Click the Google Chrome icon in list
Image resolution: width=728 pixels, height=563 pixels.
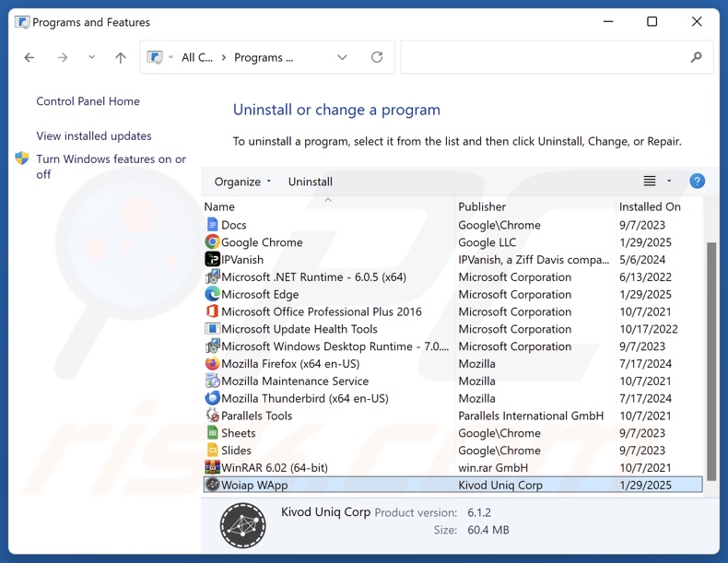point(212,241)
